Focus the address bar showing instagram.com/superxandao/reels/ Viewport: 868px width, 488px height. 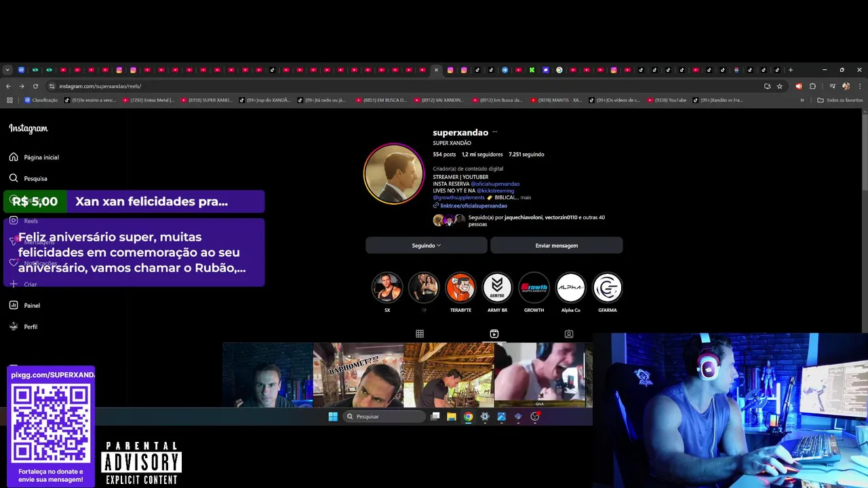[407, 86]
